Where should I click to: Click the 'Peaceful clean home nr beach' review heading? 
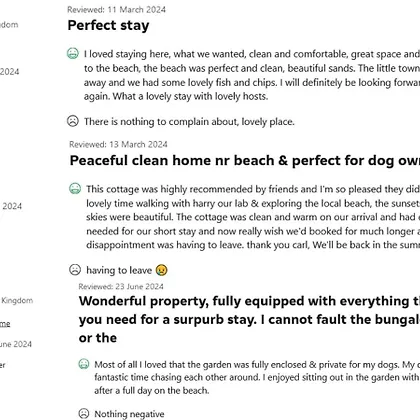point(245,161)
